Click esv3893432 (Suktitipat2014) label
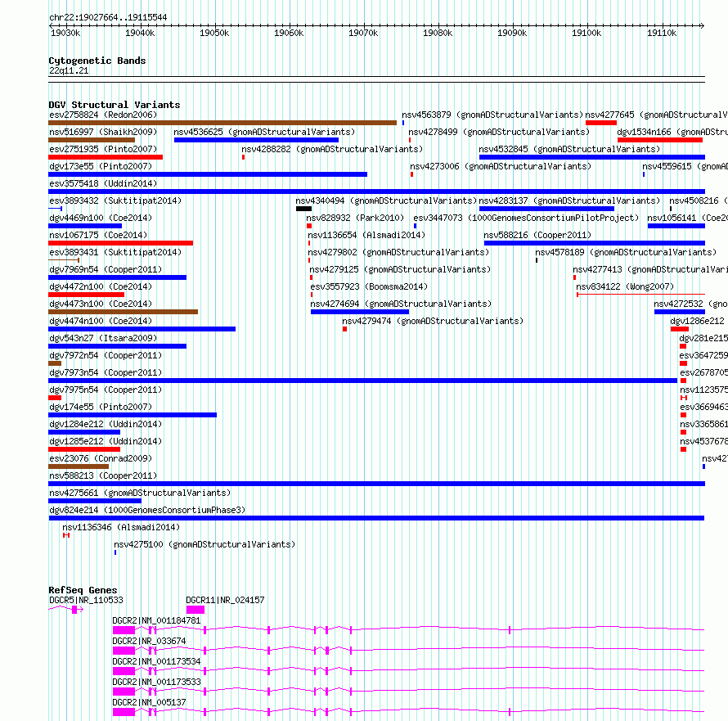Screen dimensions: 728x721 point(115,201)
